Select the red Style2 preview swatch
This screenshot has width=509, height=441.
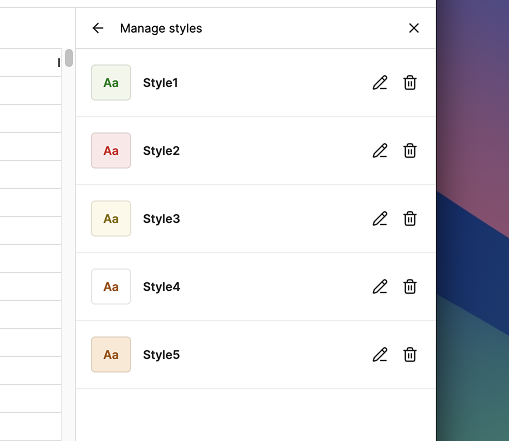click(111, 151)
